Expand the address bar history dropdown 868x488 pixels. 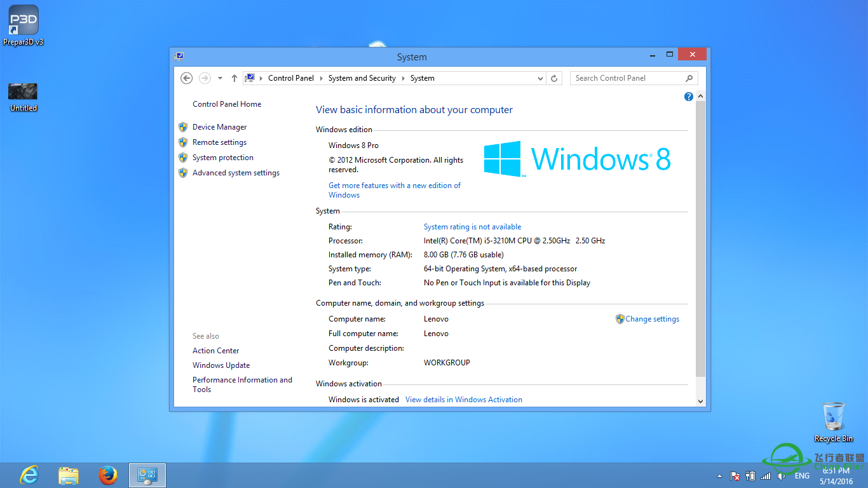pos(540,78)
